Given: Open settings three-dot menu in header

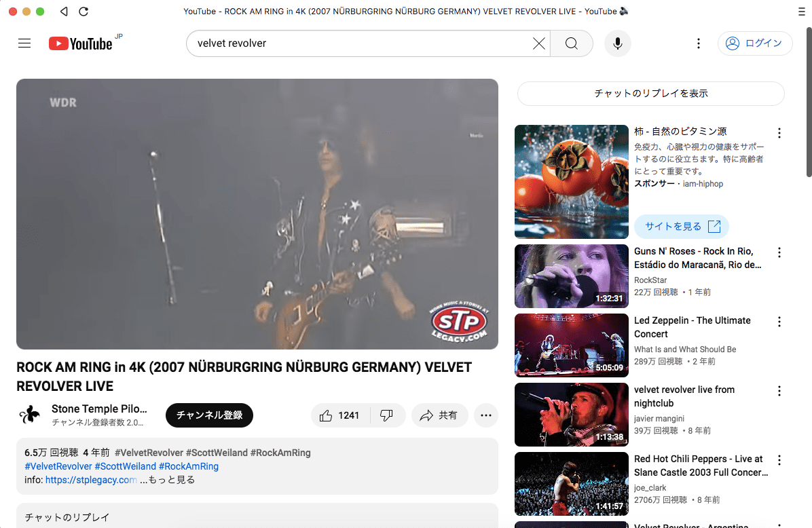Looking at the screenshot, I should pyautogui.click(x=698, y=43).
